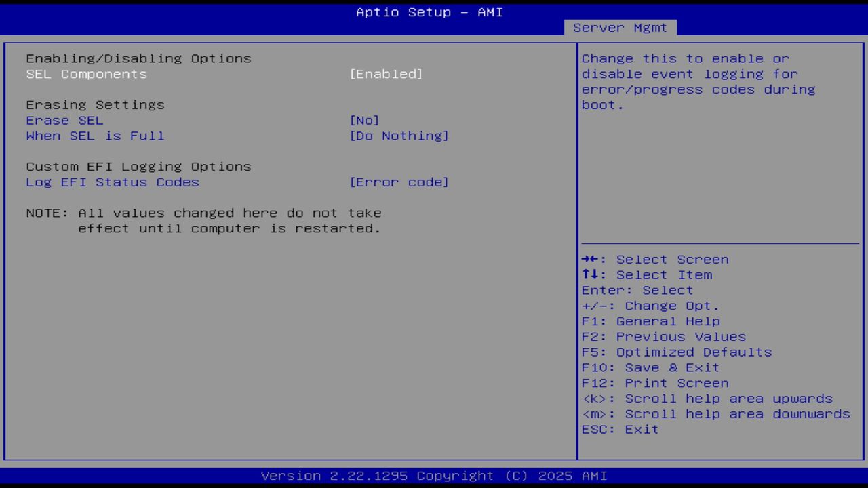
Task: Click the ESC Exit help entry
Action: point(620,429)
